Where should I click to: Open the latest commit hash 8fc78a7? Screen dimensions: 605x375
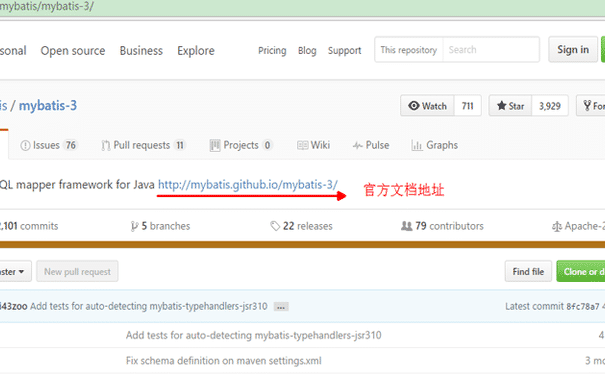(583, 307)
